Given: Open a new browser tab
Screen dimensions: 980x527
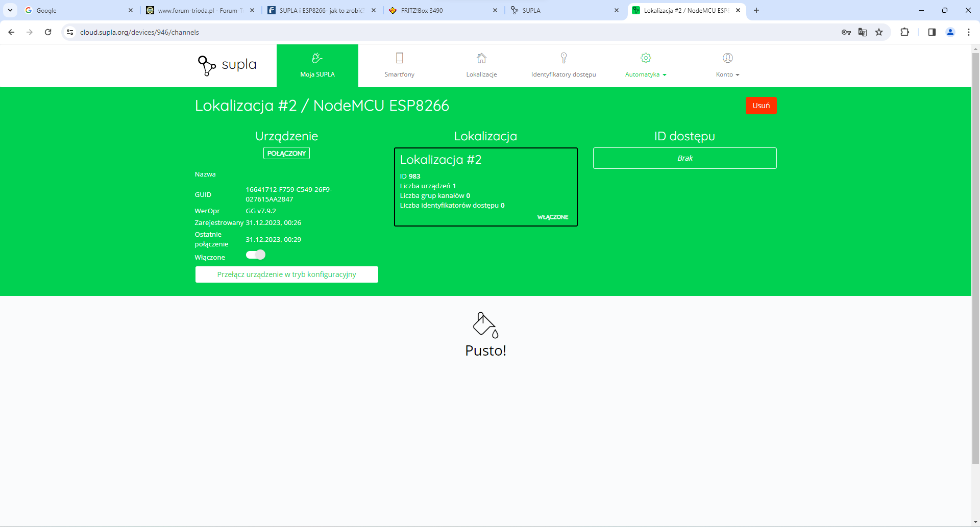Looking at the screenshot, I should [x=756, y=10].
